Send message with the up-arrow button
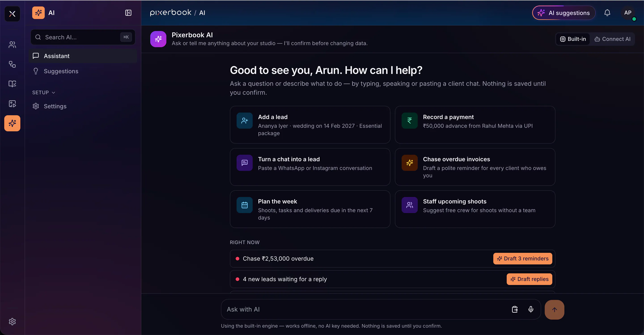Viewport: 644px width, 335px height. pyautogui.click(x=555, y=310)
